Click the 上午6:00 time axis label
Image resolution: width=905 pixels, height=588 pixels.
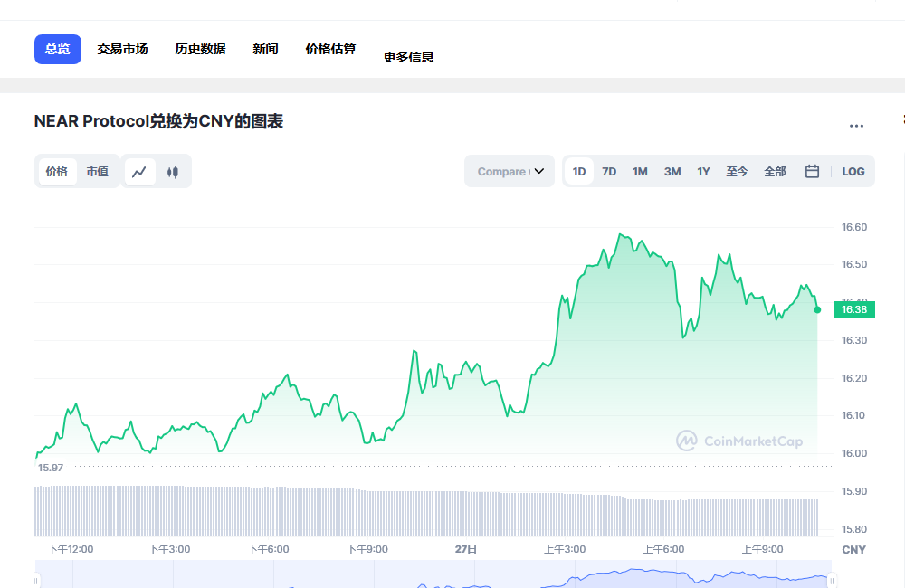663,549
